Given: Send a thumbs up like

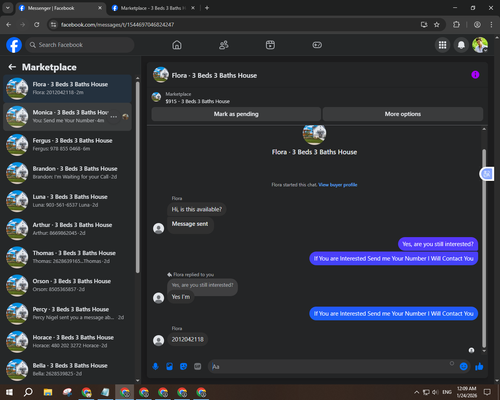Looking at the screenshot, I should pyautogui.click(x=479, y=367).
